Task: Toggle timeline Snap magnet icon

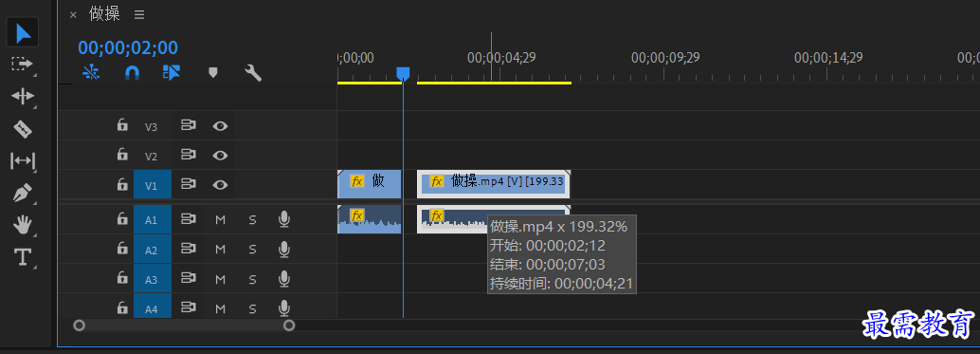Action: tap(132, 73)
